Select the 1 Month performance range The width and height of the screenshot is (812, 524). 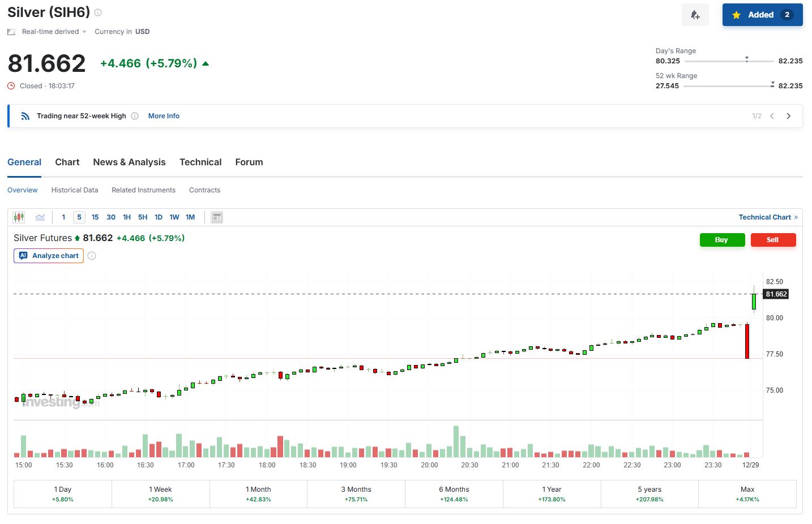coord(258,494)
